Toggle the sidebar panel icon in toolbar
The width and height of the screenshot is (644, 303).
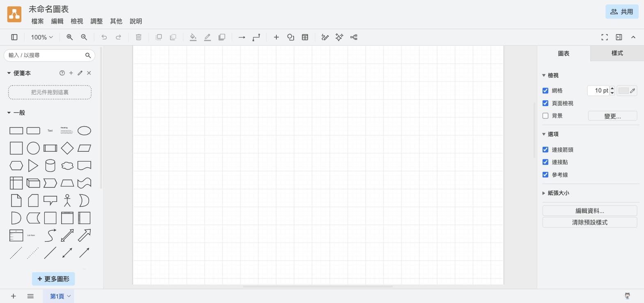[14, 37]
